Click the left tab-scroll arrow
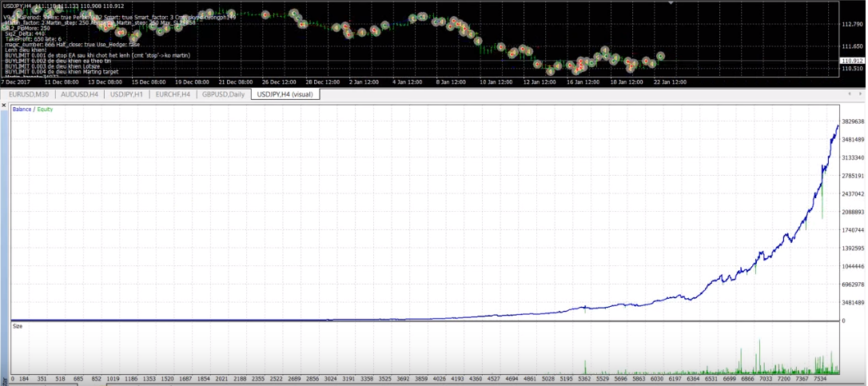Viewport: 868px width, 386px height. [849, 94]
